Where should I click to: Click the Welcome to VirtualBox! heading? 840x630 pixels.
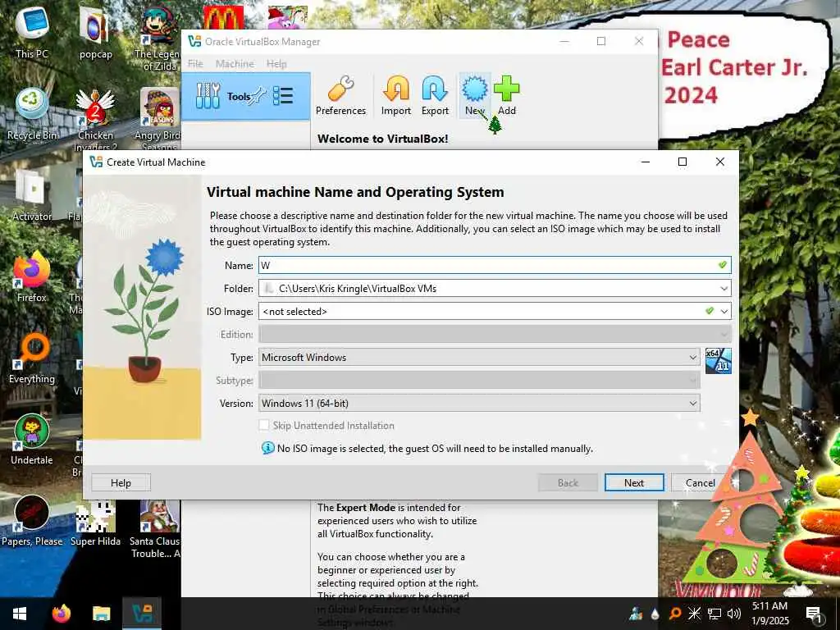click(x=382, y=139)
